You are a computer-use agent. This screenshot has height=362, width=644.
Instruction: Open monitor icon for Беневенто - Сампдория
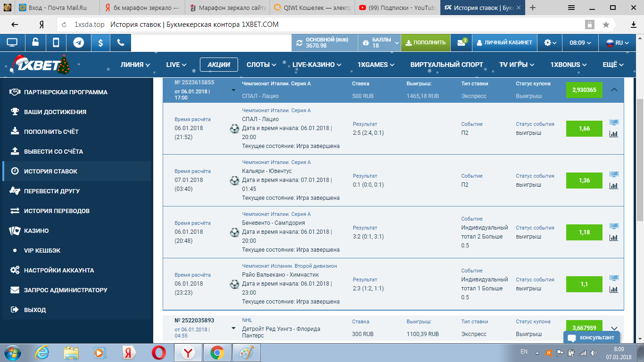(x=614, y=226)
